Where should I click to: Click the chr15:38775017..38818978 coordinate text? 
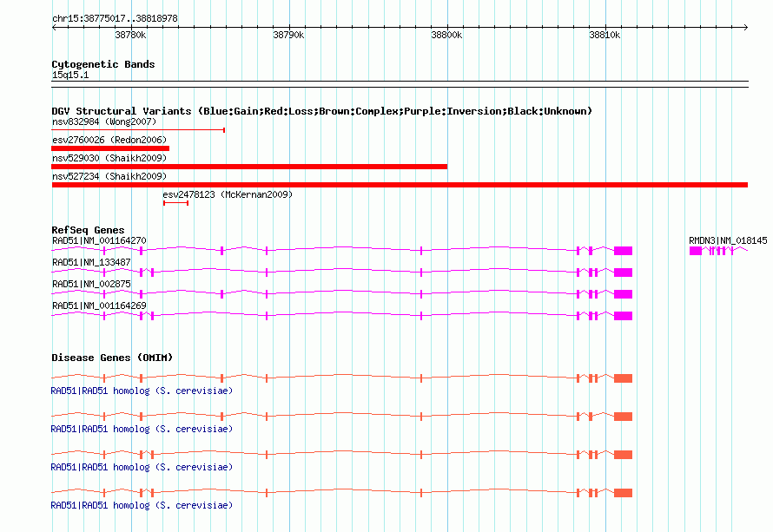[115, 18]
